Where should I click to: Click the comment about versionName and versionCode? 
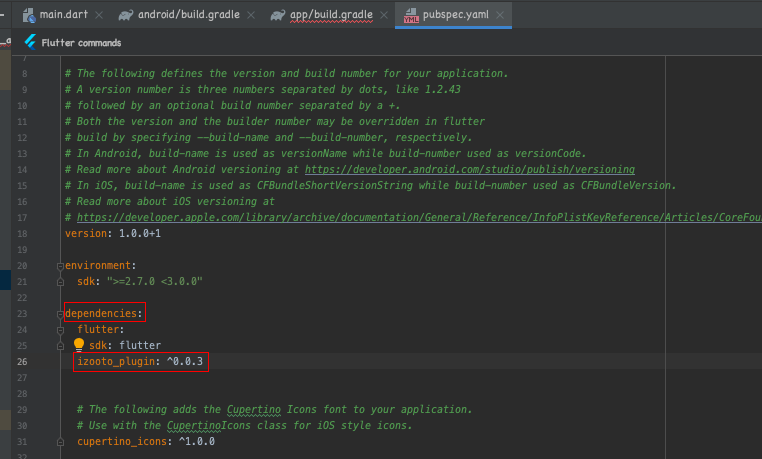tap(326, 153)
